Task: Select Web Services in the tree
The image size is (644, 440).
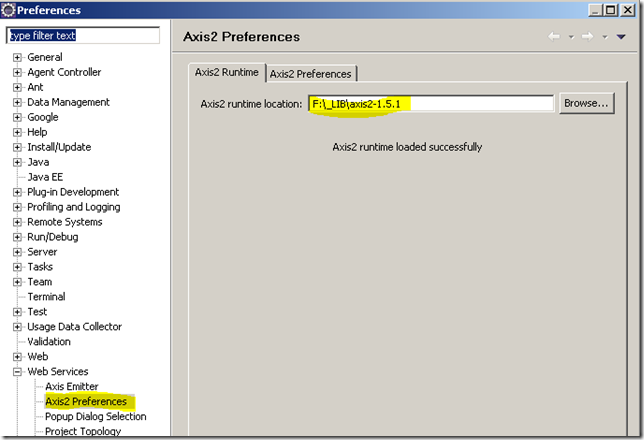Action: pos(58,372)
